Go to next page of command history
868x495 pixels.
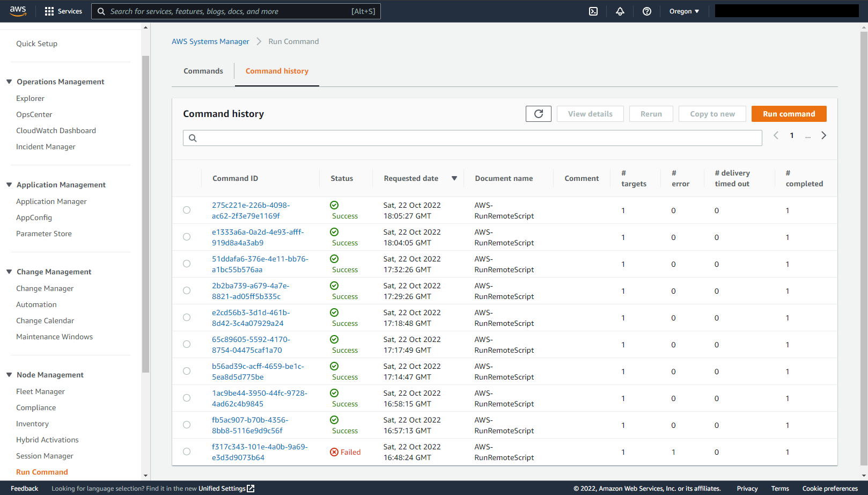point(824,135)
